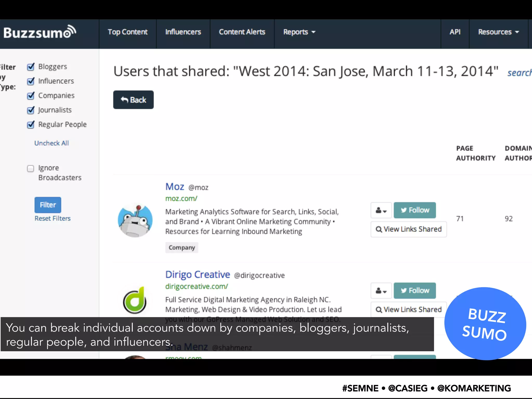Uncheck the Journalists filter checkbox
Viewport: 532px width, 399px height.
coord(31,110)
